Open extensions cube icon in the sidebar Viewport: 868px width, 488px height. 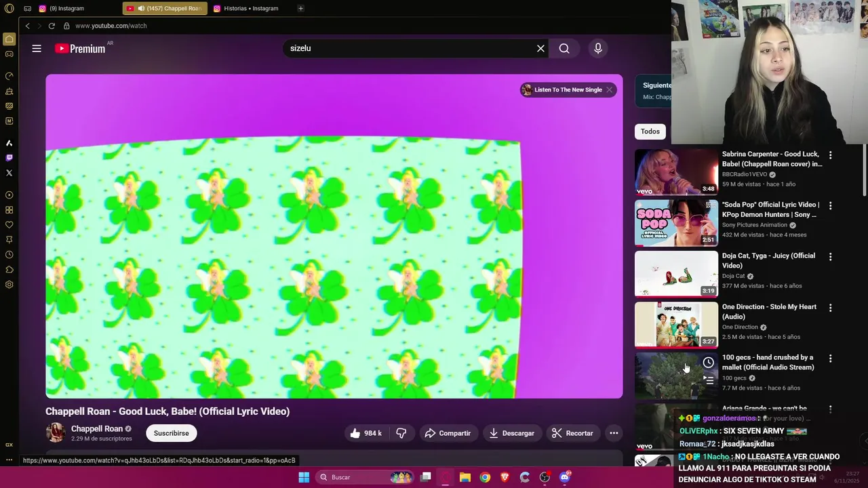(x=9, y=270)
